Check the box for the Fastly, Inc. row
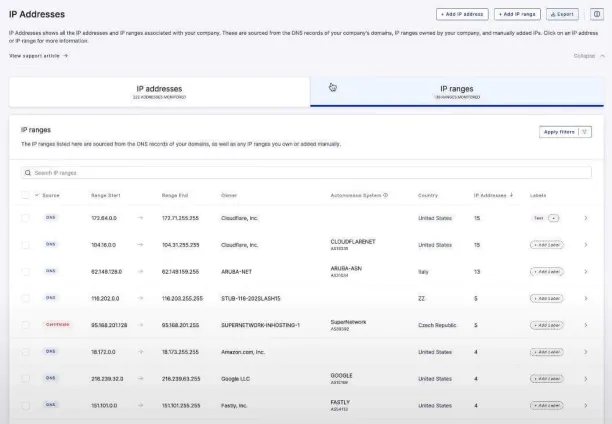 coord(25,406)
